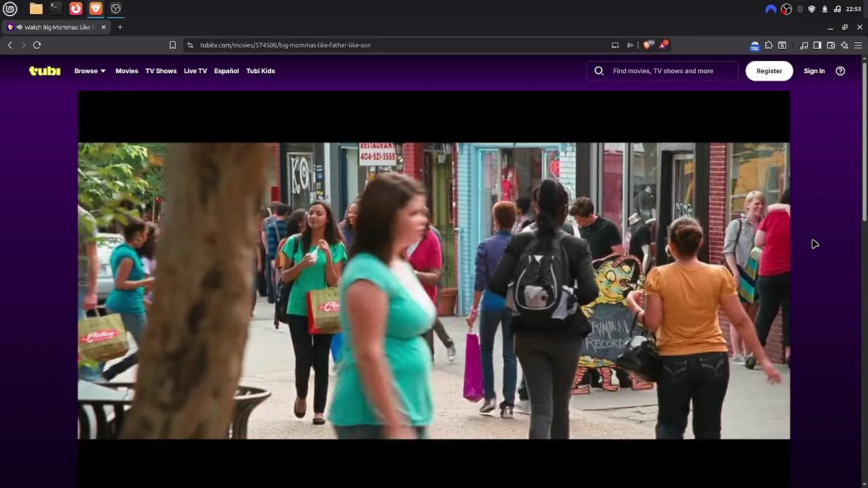Click the search magnifier icon
Screen dimensions: 868x488
[x=599, y=70]
